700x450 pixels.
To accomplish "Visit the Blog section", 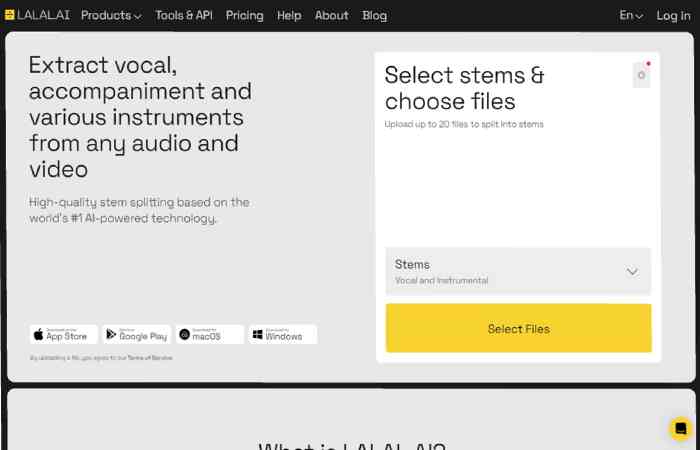I will (x=374, y=15).
